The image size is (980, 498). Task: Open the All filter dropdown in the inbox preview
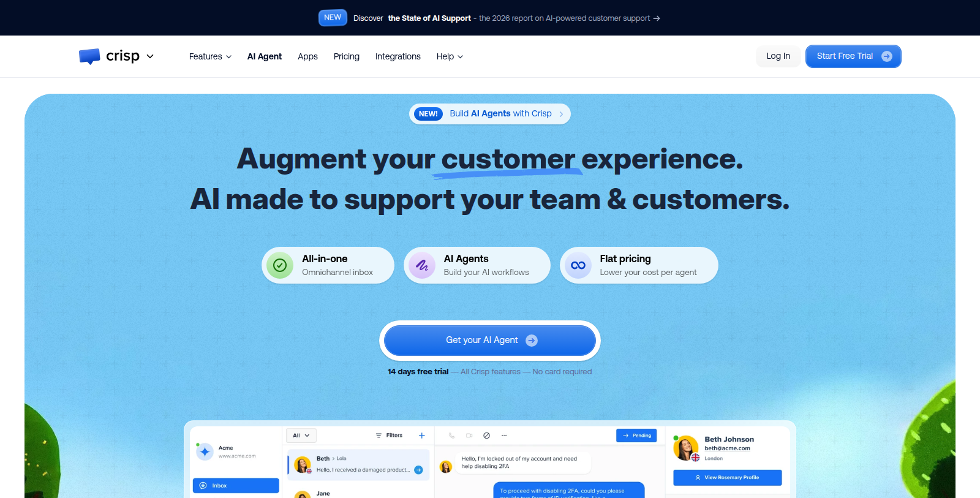coord(301,436)
